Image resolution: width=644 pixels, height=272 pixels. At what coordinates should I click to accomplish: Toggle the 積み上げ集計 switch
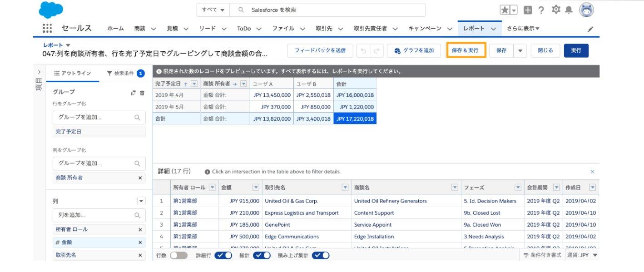coord(321,255)
